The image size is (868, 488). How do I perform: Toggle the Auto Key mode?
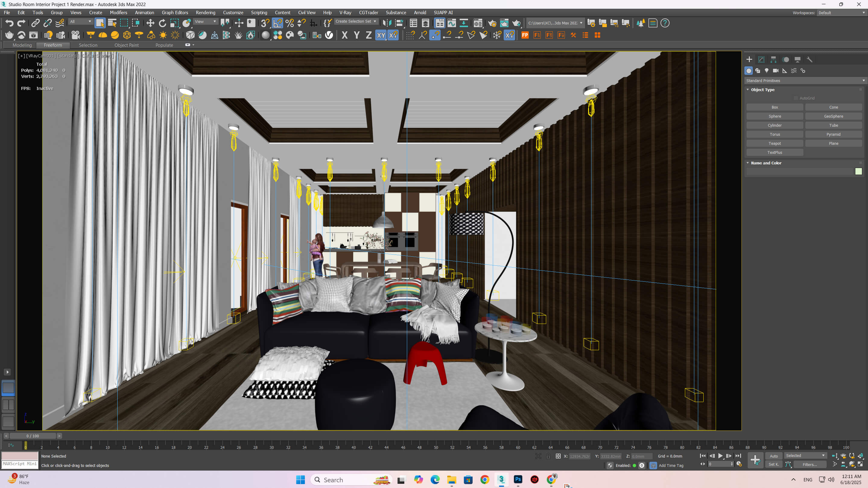(774, 456)
